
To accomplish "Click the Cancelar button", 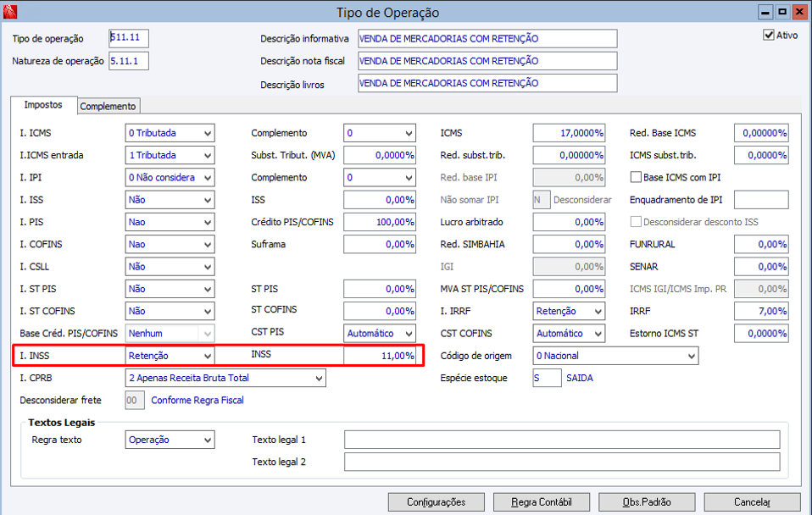I will click(x=752, y=502).
